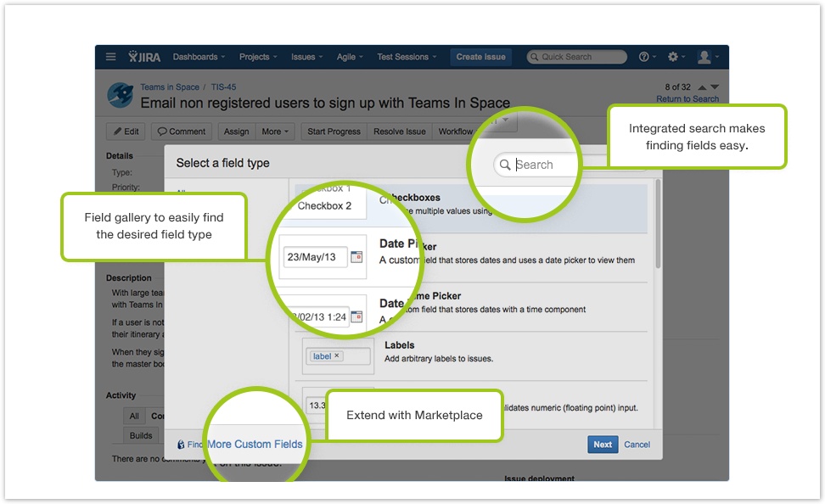Switch to the All activity tab
The image size is (825, 504).
coord(134,416)
